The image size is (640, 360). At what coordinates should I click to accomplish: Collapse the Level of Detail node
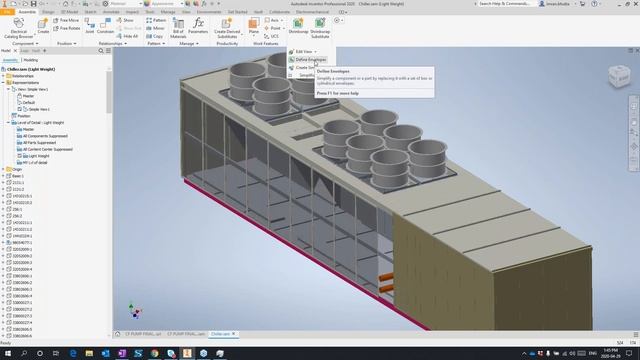point(8,122)
